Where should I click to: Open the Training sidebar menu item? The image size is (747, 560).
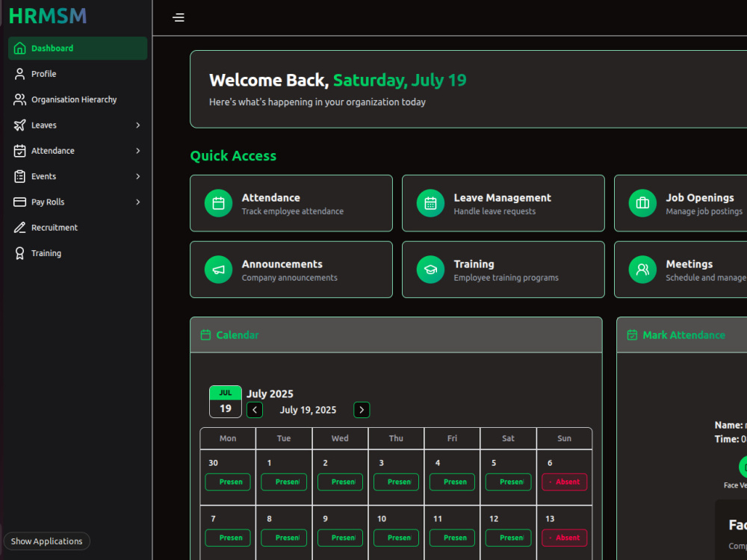coord(78,253)
